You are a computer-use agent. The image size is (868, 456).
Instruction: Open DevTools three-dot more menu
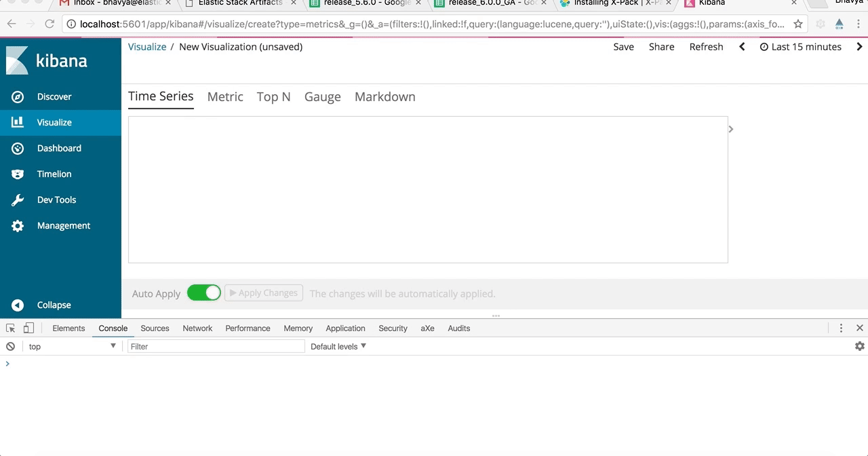click(841, 328)
